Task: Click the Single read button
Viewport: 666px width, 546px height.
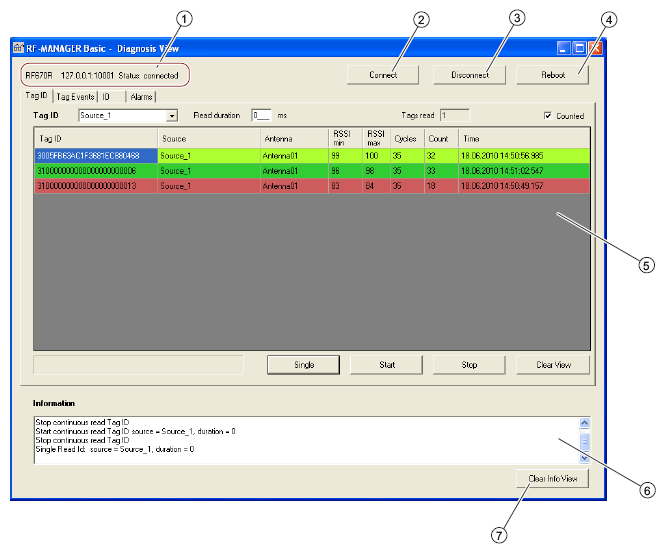Action: [x=304, y=365]
